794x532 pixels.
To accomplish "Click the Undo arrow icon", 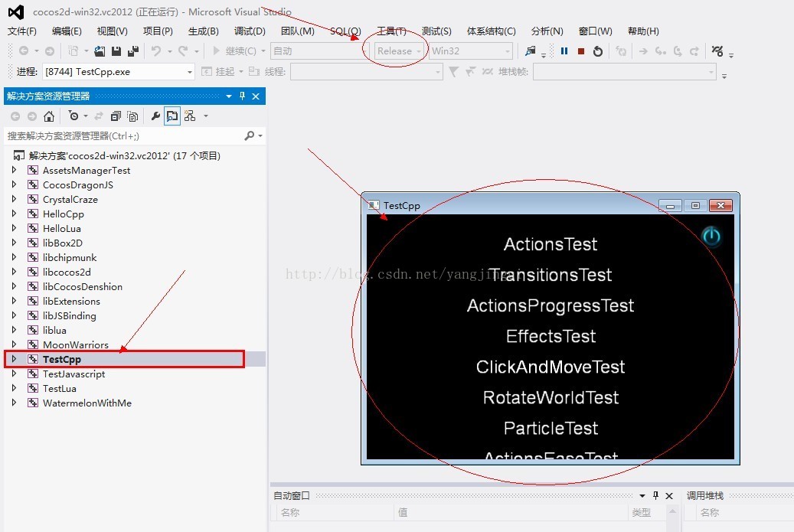I will (156, 51).
